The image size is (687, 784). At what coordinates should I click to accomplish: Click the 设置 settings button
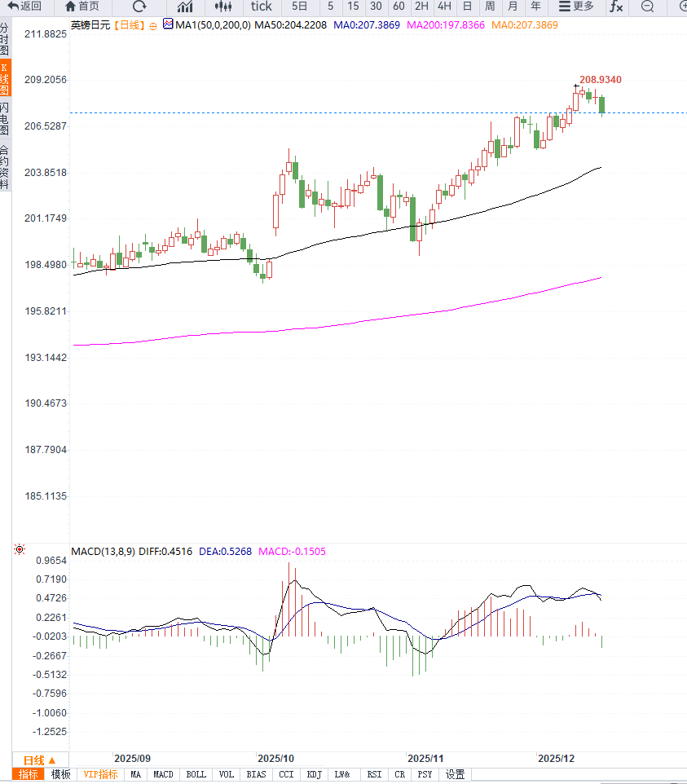tap(455, 774)
